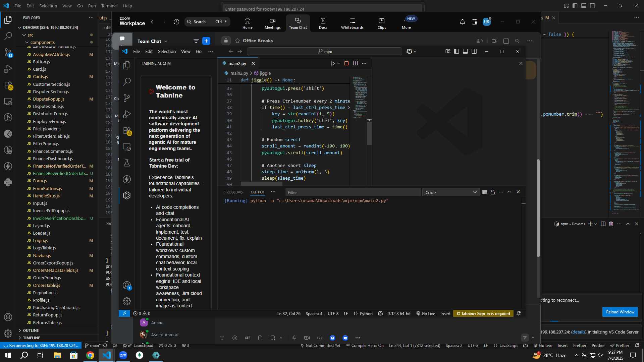Open Zoom Clips tab
The image size is (644, 362).
pyautogui.click(x=382, y=23)
